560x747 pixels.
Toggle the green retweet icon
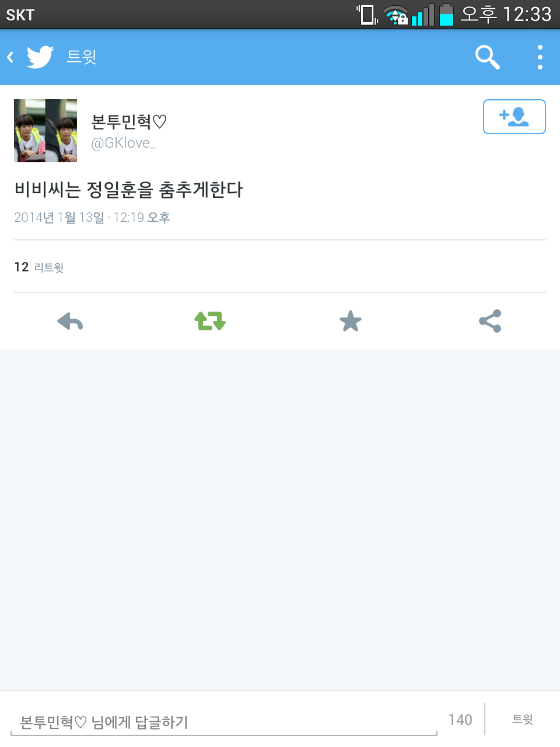(210, 321)
